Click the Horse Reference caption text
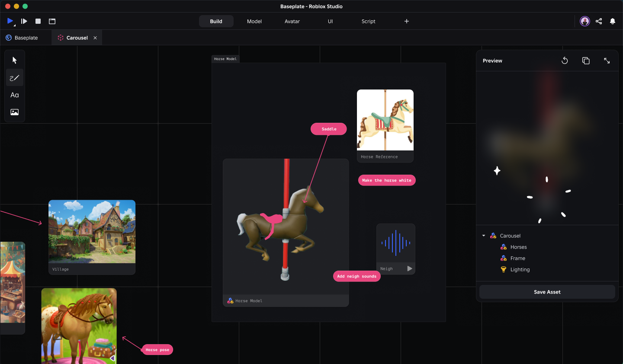Screen dimensions: 623x364 click(x=379, y=157)
